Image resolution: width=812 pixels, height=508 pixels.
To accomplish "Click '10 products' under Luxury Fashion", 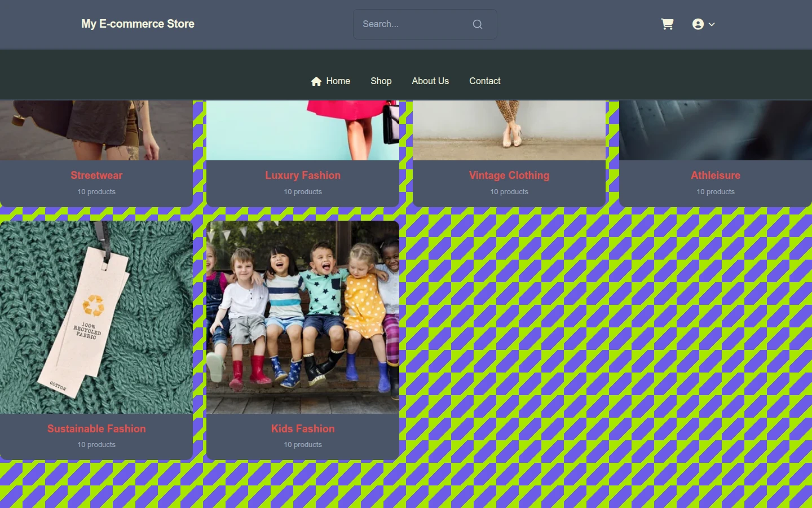I will [303, 192].
